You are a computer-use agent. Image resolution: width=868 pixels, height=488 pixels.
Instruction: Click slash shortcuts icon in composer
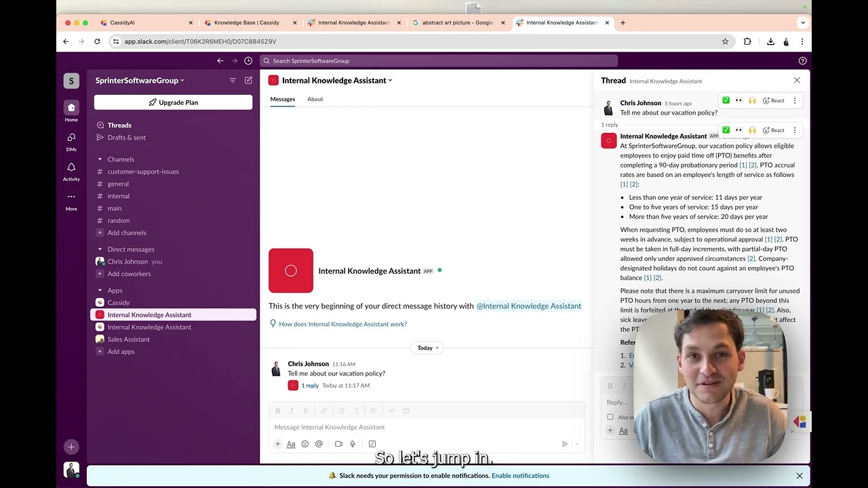pos(372,444)
